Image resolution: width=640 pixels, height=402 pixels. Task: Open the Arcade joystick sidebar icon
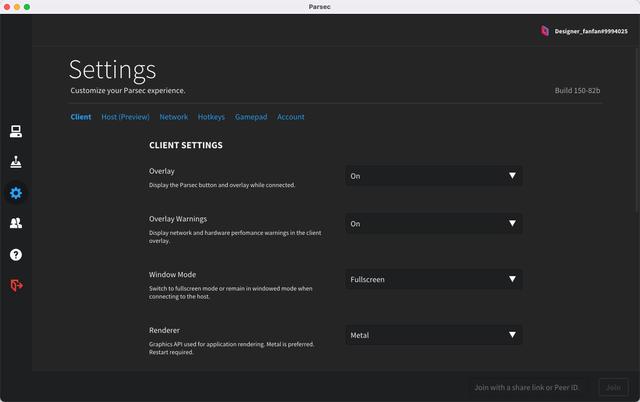16,162
